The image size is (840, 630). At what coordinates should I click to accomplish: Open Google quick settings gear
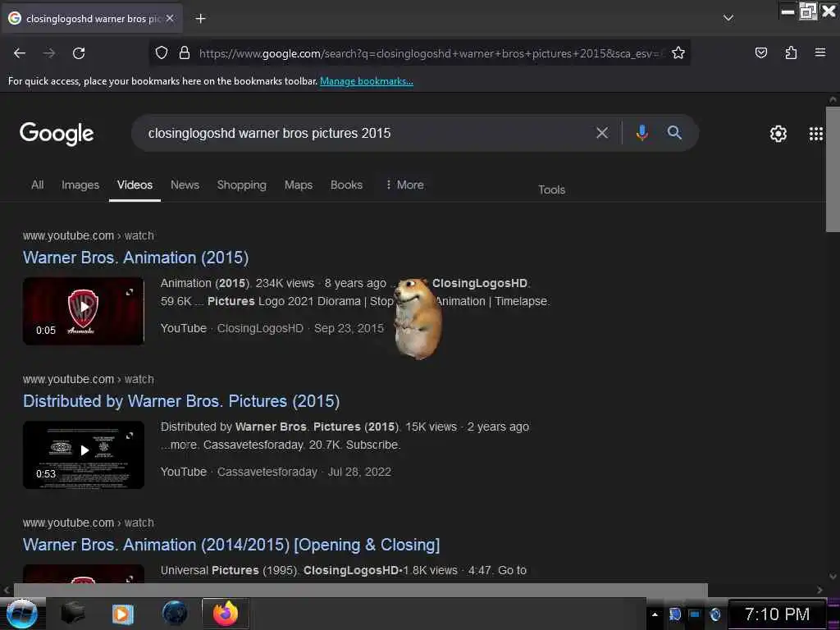coord(778,134)
